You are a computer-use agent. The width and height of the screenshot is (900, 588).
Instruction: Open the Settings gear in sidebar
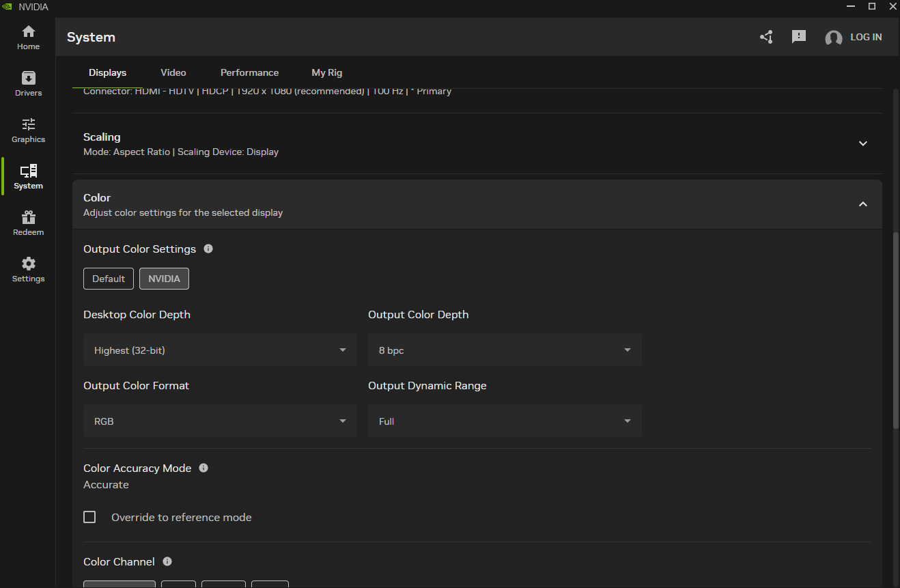coord(28,270)
